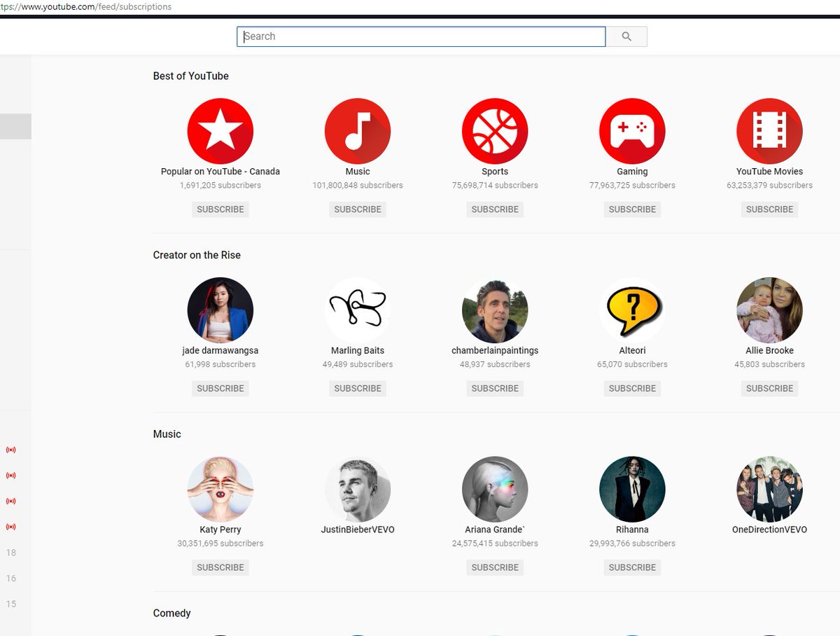840x636 pixels.
Task: Open chamberlainpaintings avatar
Action: pyautogui.click(x=495, y=310)
